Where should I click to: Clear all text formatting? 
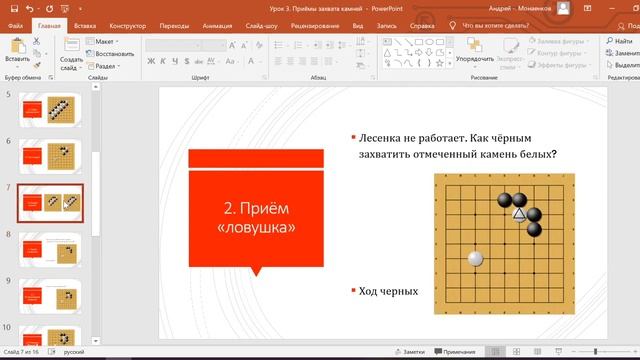[259, 45]
